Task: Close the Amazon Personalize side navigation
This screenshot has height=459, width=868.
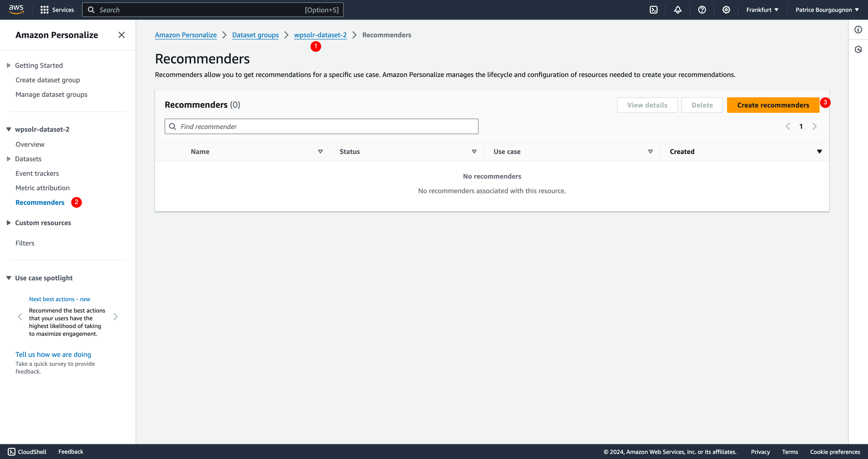Action: point(122,35)
